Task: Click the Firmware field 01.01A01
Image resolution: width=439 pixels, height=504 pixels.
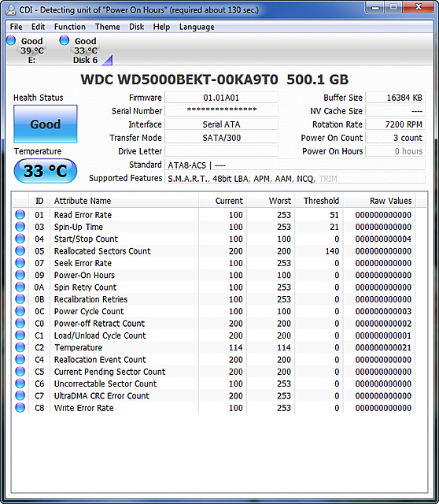Action: pos(221,98)
